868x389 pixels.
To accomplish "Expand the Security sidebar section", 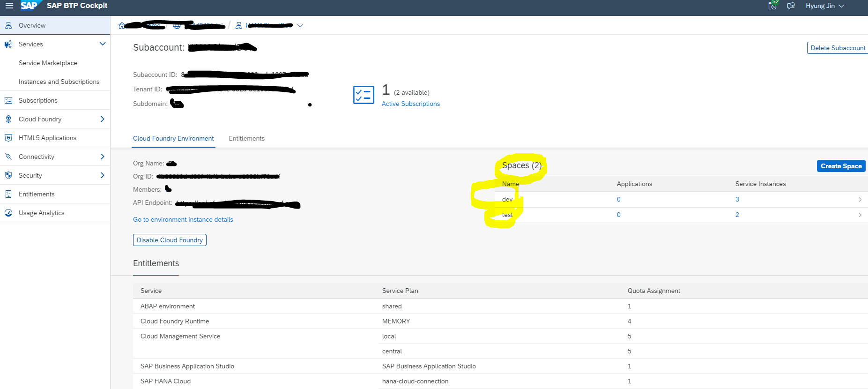I will click(103, 175).
